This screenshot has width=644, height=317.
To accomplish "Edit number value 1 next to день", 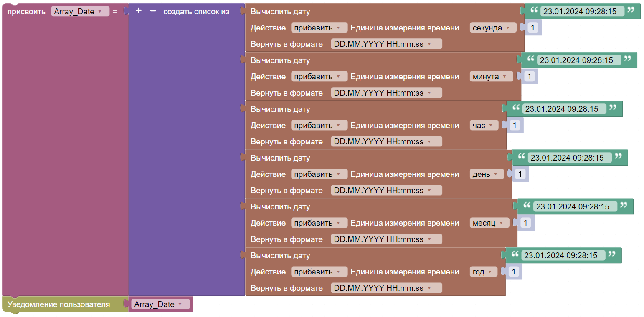I will pos(520,174).
